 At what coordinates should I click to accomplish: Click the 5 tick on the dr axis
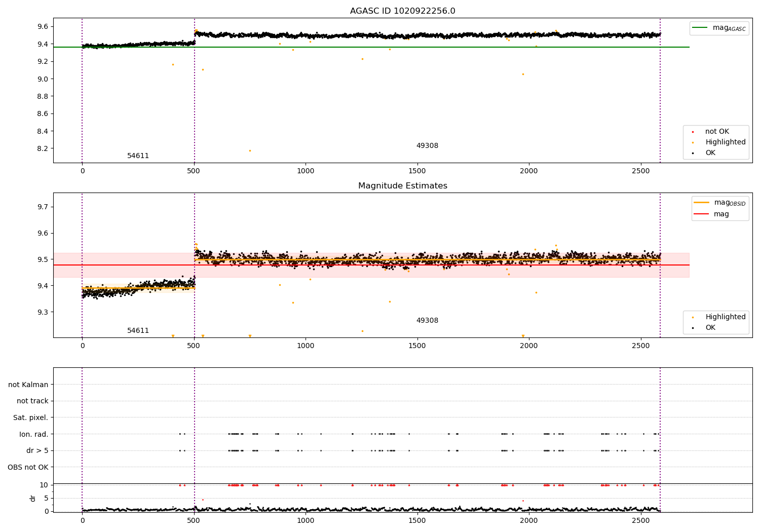click(46, 498)
